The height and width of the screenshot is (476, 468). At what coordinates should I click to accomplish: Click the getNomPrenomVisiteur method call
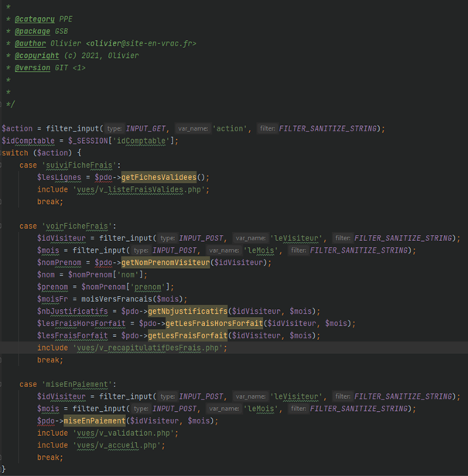pos(165,263)
